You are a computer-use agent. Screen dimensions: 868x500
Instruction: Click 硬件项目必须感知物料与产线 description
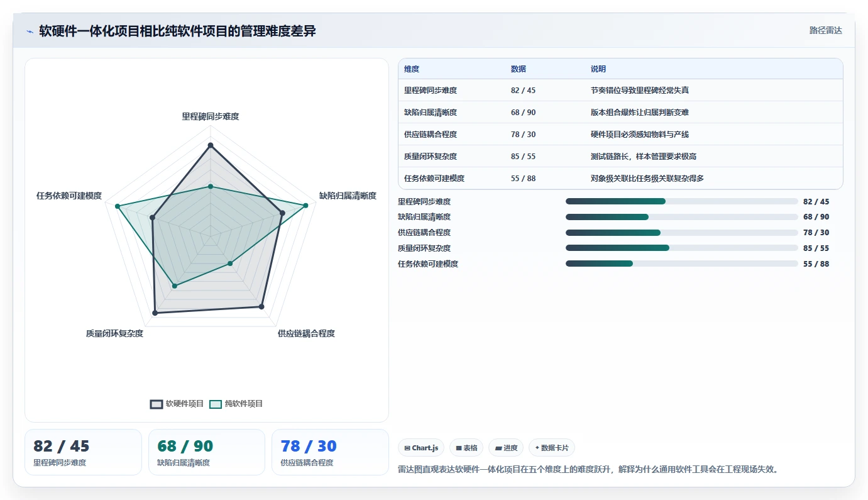click(x=640, y=135)
